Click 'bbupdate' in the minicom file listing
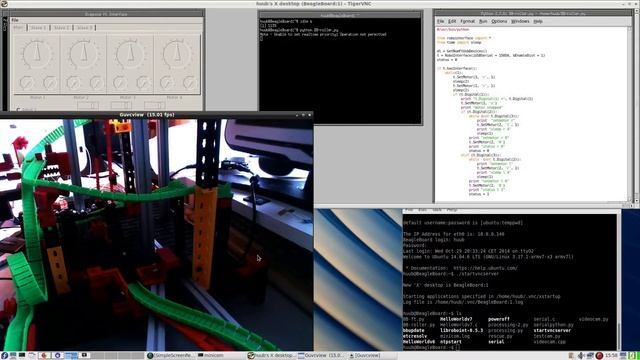The height and width of the screenshot is (360, 640). click(413, 331)
